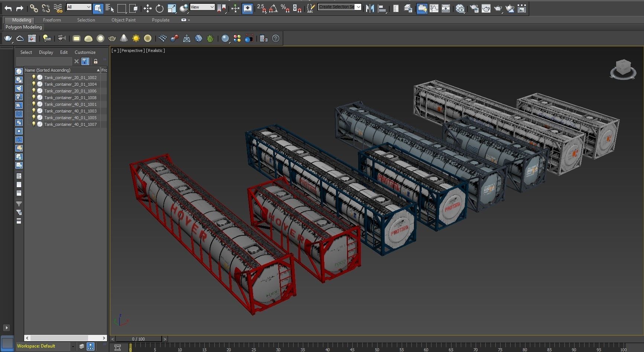Open the Select by Name dialog

point(110,8)
